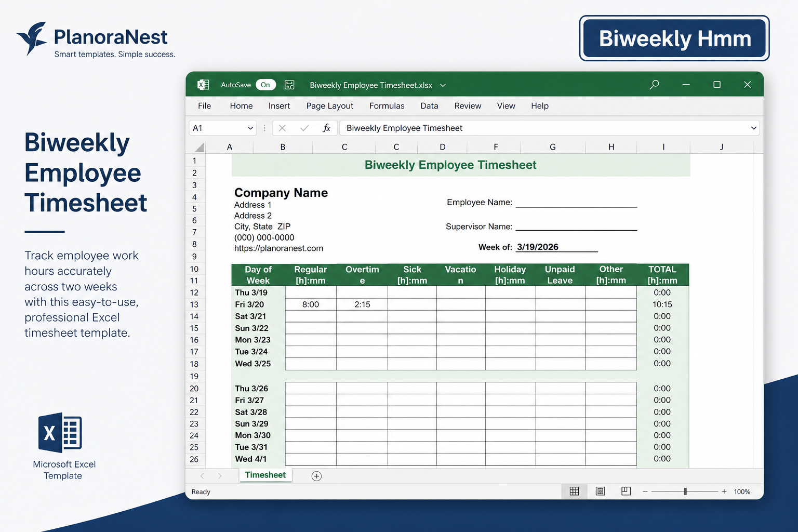Click the Excel app icon in title bar

[x=203, y=85]
